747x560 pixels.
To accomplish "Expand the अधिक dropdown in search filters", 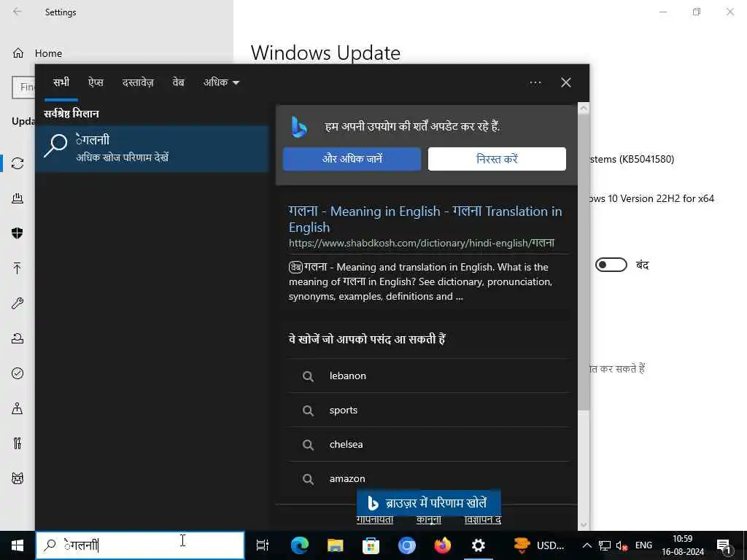I will pos(222,82).
